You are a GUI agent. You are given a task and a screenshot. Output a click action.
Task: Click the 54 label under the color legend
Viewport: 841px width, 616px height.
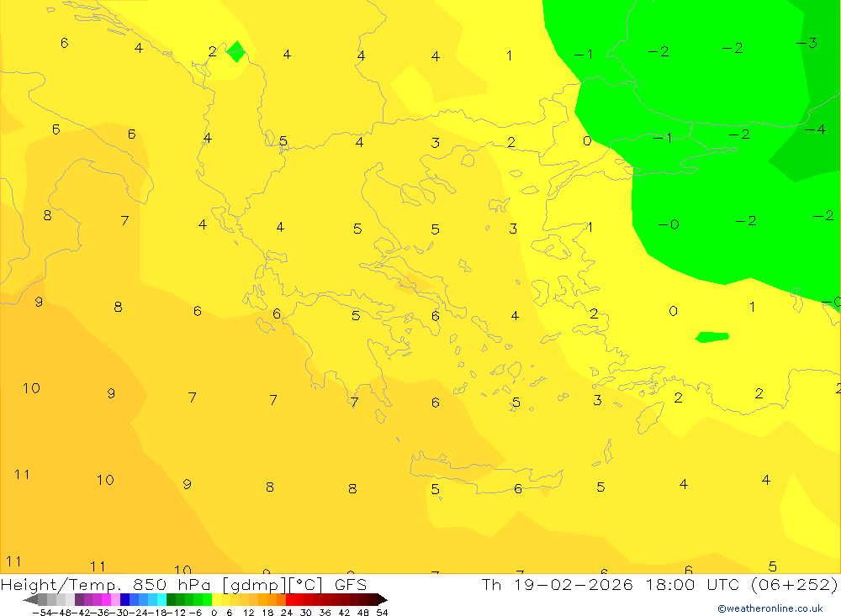[382, 613]
